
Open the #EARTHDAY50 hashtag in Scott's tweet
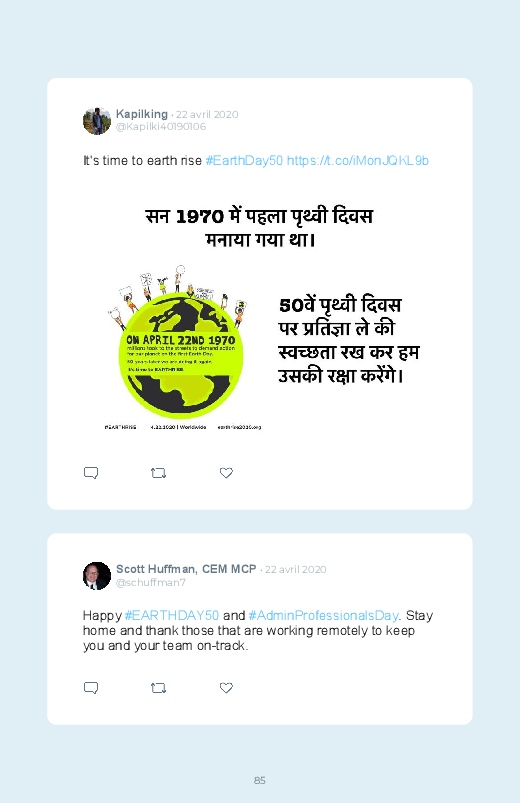click(172, 616)
